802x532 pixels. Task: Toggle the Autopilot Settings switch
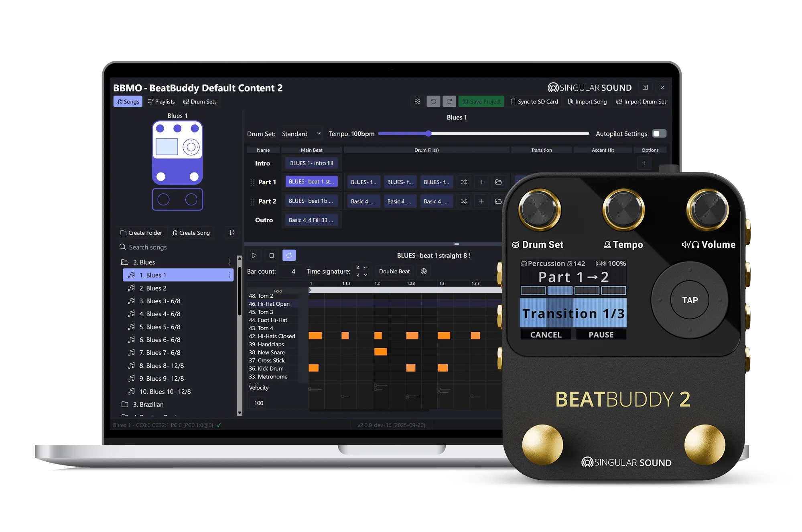click(x=659, y=134)
